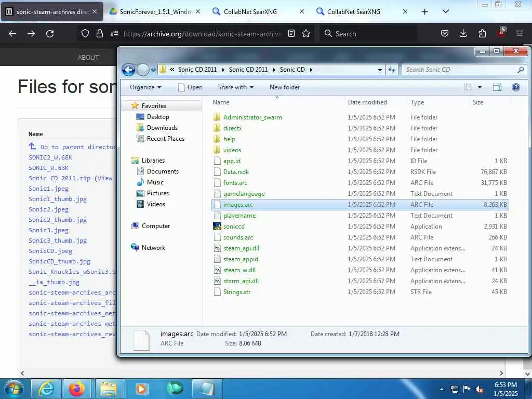532x399 pixels.
Task: Select the Administrator_swarm folder
Action: coord(252,117)
